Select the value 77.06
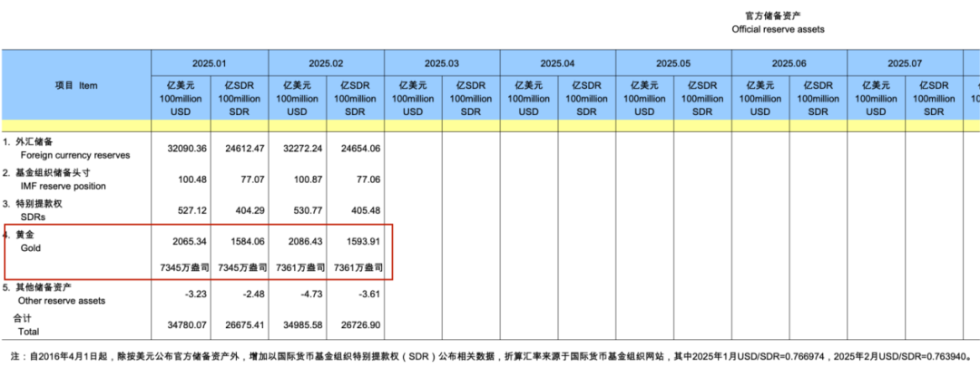Viewport: 980px width, 387px height. (368, 179)
